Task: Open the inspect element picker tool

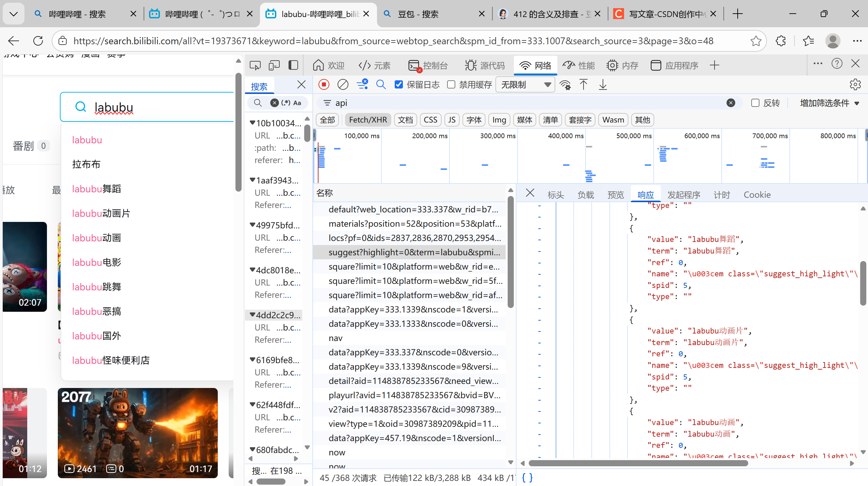Action: (255, 65)
